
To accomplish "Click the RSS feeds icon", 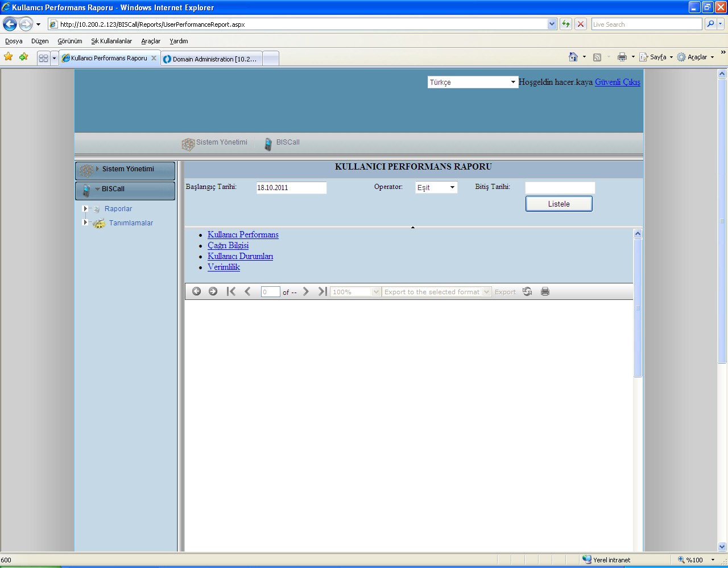I will [x=597, y=57].
